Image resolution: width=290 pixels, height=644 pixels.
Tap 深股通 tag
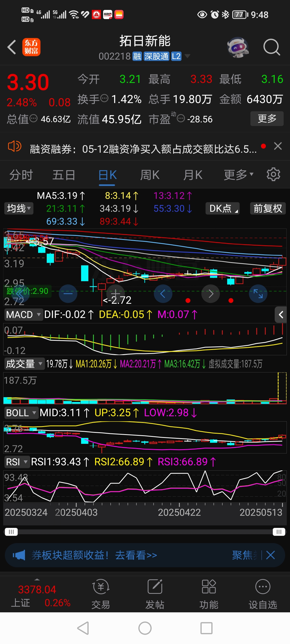tap(157, 56)
